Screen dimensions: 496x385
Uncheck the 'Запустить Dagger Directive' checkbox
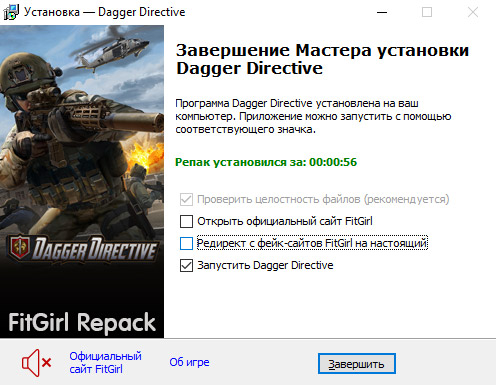pyautogui.click(x=186, y=266)
